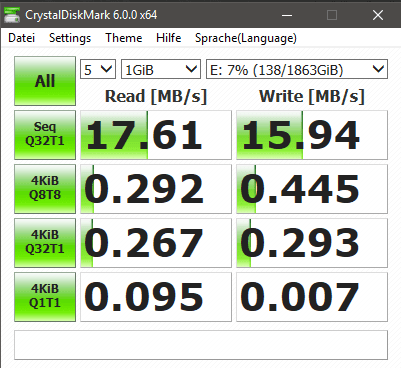Run all benchmarks with the All button
Image resolution: width=401 pixels, height=368 pixels.
point(45,81)
